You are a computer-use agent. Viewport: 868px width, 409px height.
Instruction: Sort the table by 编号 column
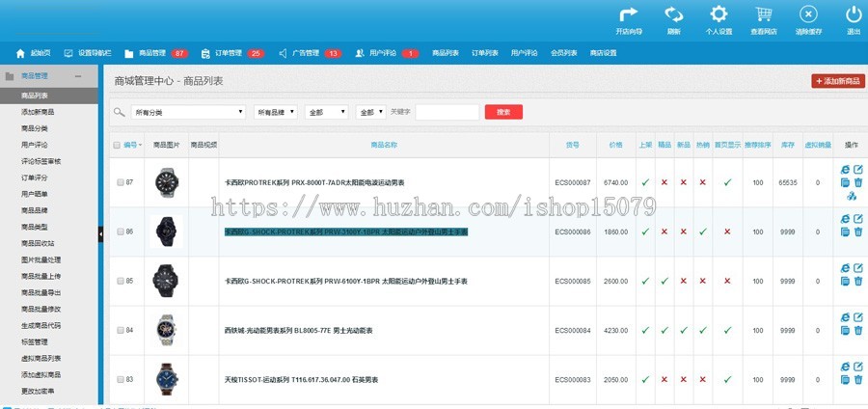tap(133, 145)
